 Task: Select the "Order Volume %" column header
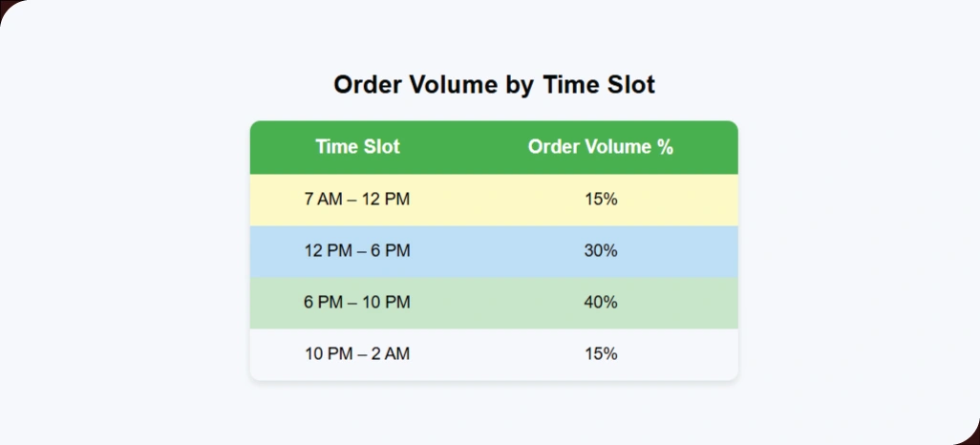[x=601, y=147]
